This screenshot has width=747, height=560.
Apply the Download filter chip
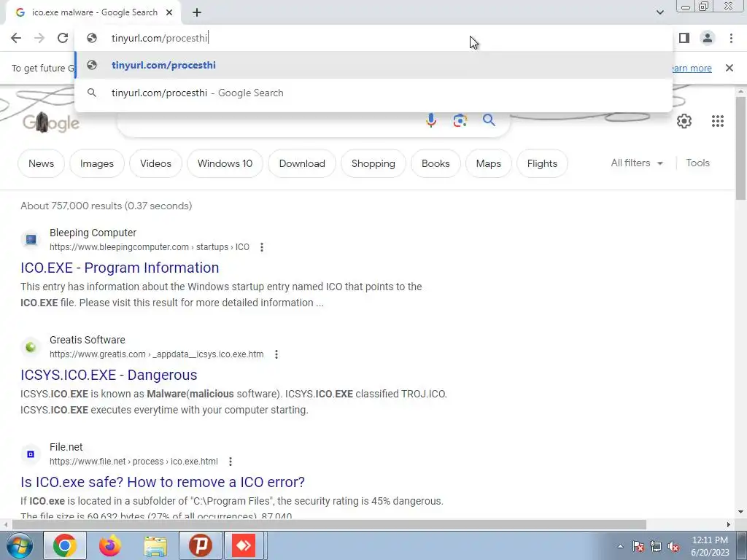click(302, 163)
